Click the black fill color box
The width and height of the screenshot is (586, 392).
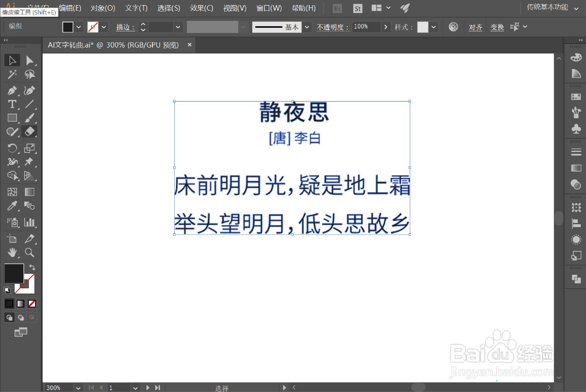click(x=14, y=273)
